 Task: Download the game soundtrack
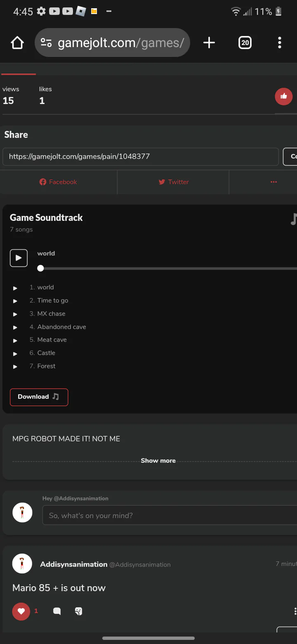pyautogui.click(x=39, y=397)
